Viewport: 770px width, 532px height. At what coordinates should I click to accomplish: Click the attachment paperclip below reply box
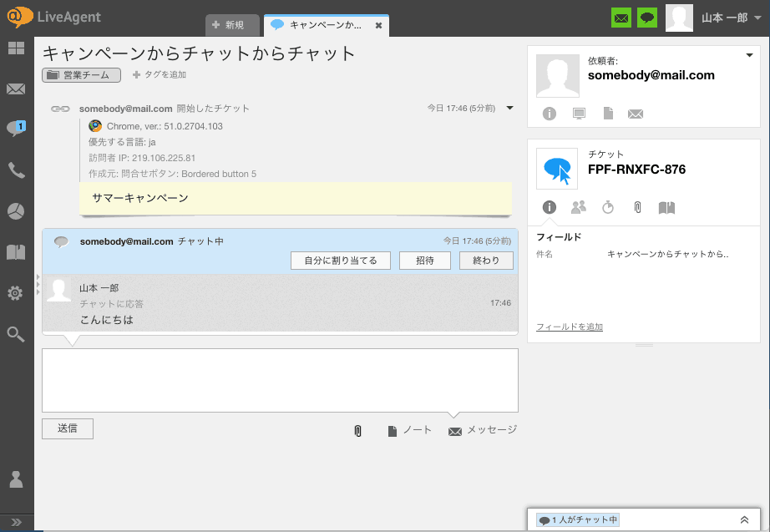point(357,431)
